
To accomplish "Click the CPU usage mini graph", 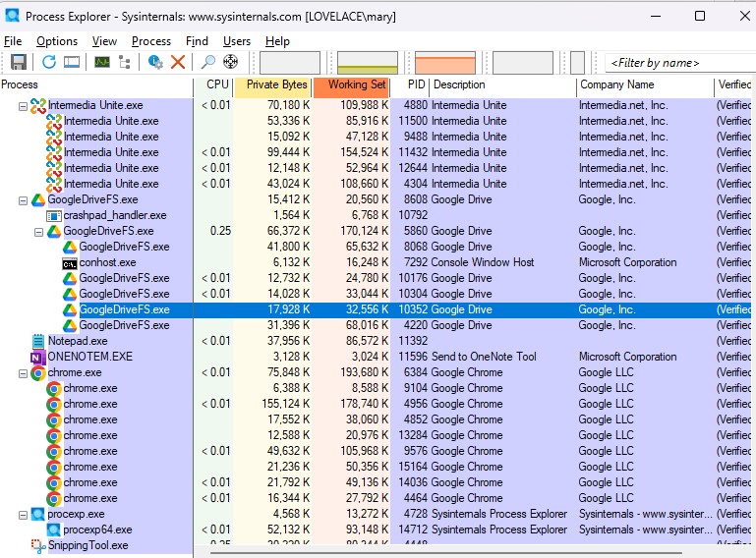I will pyautogui.click(x=290, y=63).
